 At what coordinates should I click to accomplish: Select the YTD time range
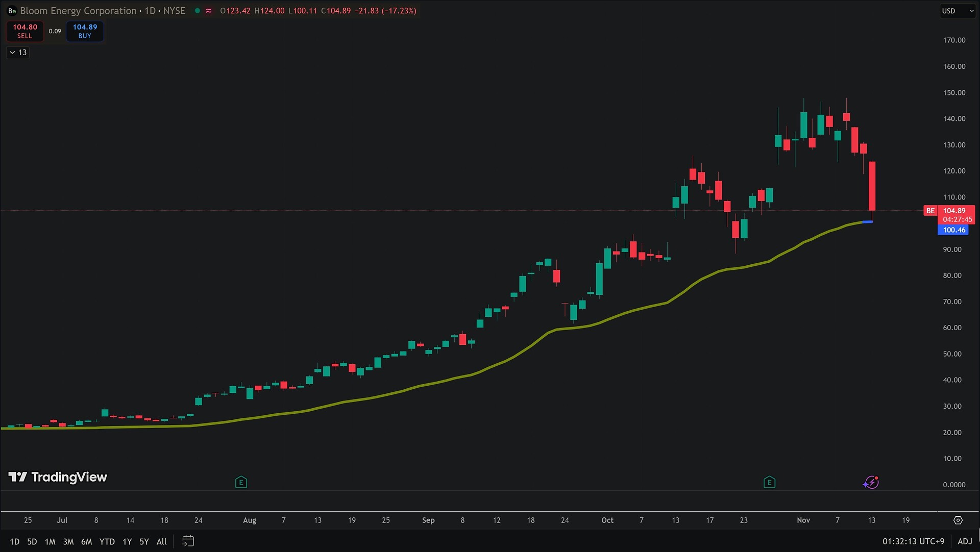coord(107,542)
